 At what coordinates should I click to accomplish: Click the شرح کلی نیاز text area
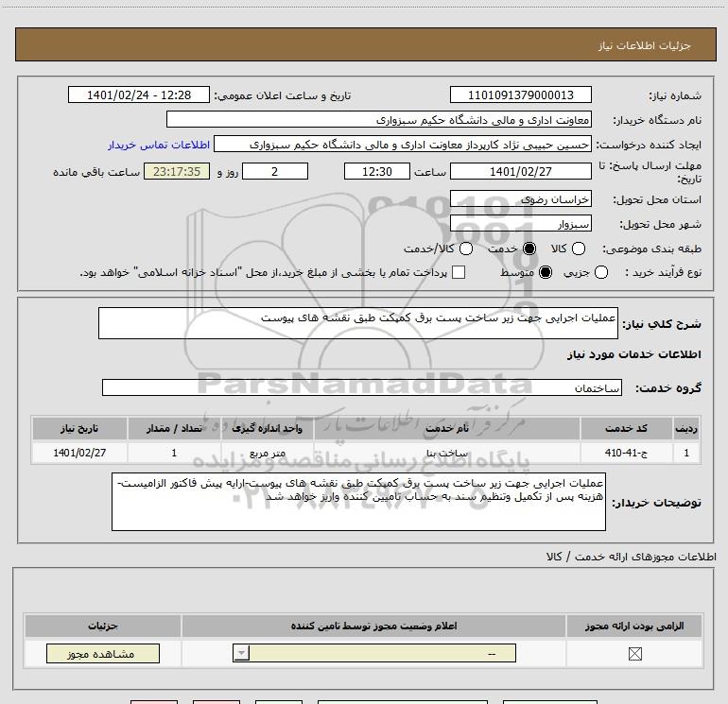point(358,323)
